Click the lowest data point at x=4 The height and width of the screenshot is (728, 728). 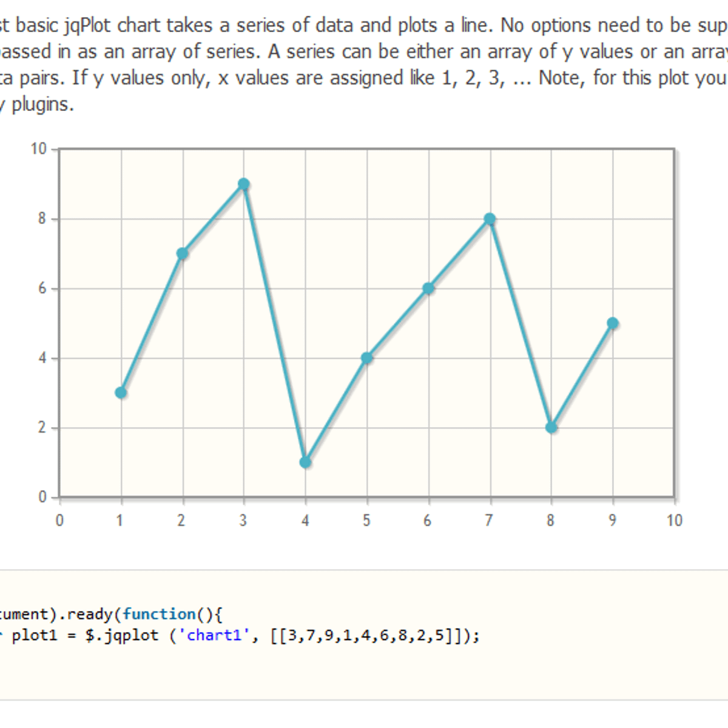[305, 462]
